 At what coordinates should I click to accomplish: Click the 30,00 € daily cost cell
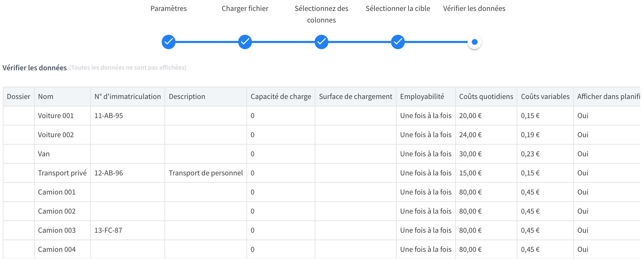tap(486, 154)
